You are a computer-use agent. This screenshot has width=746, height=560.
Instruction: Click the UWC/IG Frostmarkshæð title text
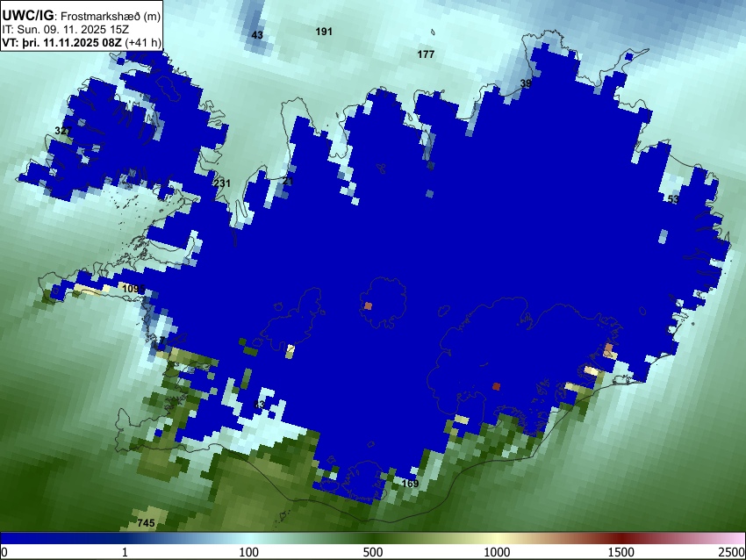82,16
